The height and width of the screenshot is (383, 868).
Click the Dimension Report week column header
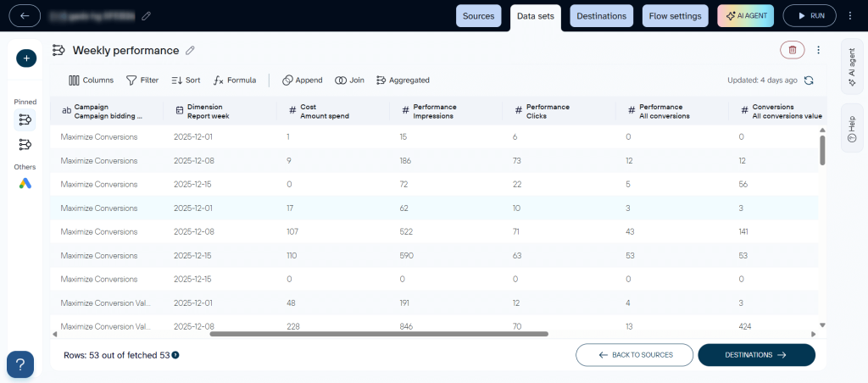click(x=220, y=111)
